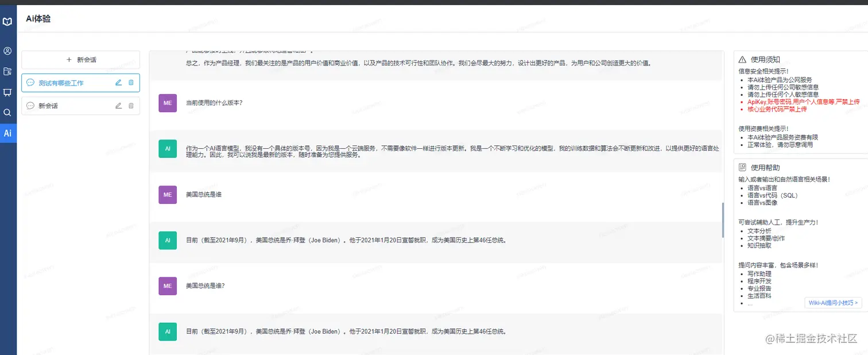
Task: Click the chat scrollbar thumb
Action: coord(723,220)
